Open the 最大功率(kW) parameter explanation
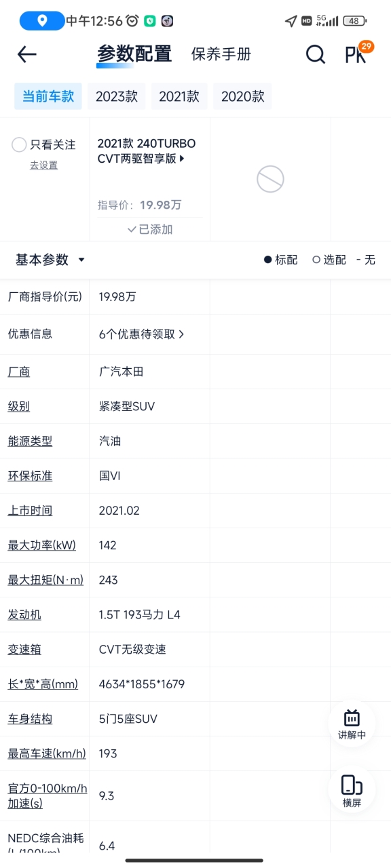 (41, 545)
